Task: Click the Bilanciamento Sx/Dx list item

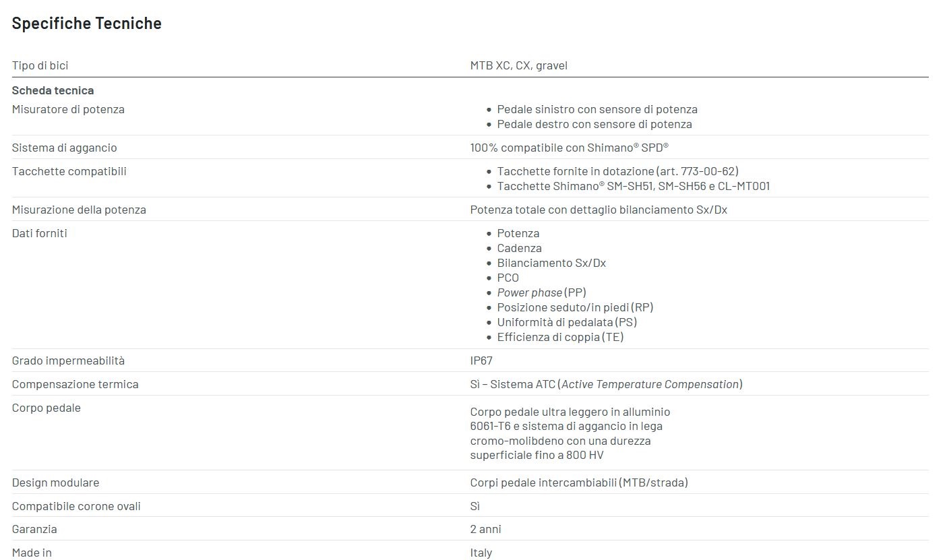Action: coord(551,263)
